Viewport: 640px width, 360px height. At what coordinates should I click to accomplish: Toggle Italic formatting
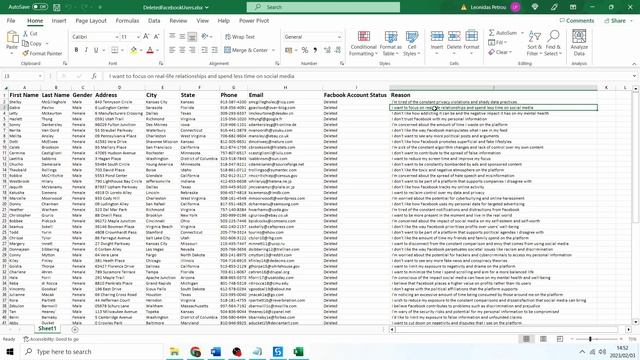tap(86, 50)
